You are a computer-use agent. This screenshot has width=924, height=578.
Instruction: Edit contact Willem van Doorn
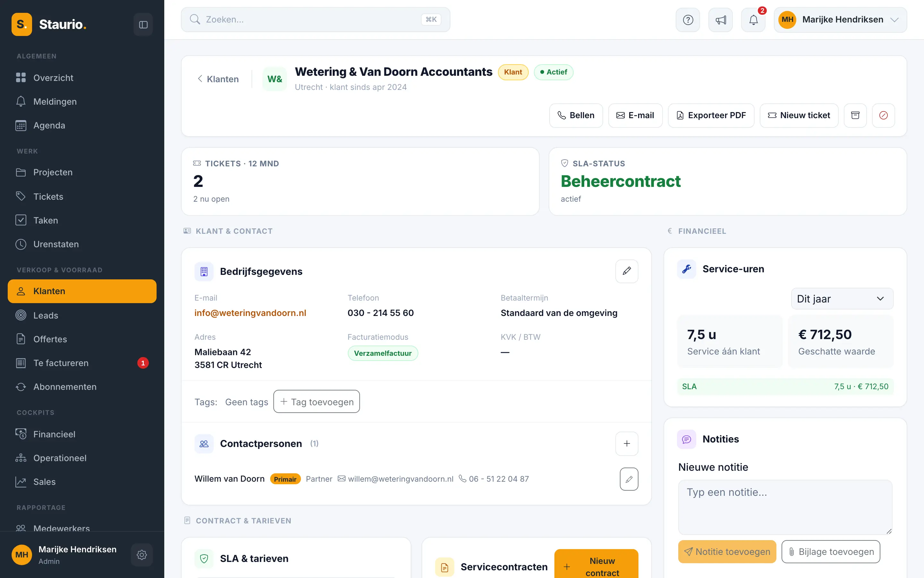[629, 479]
